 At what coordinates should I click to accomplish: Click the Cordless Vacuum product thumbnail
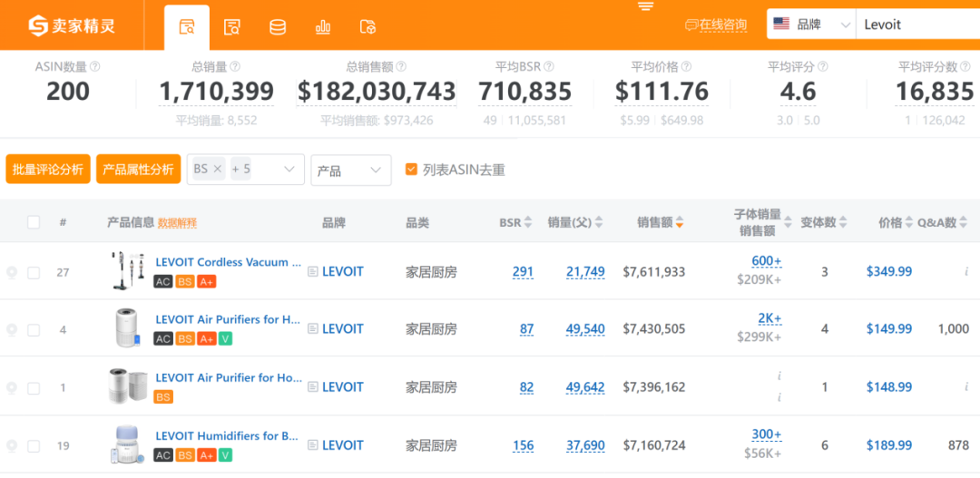coord(128,271)
